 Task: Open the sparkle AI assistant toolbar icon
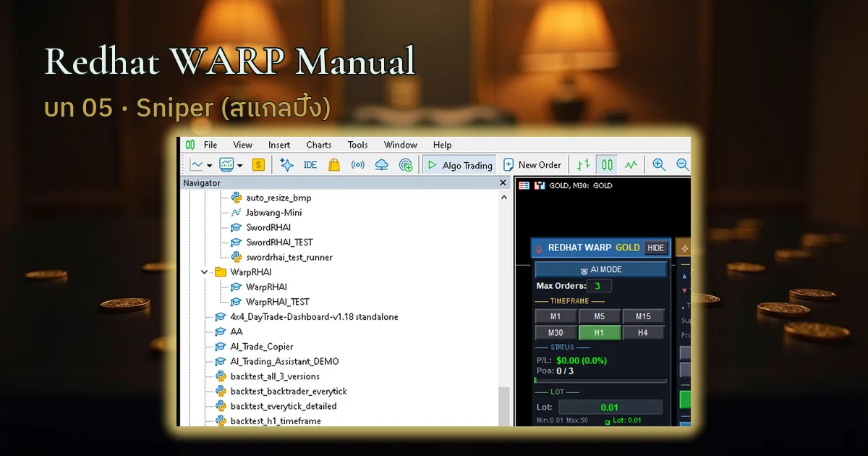click(x=286, y=165)
